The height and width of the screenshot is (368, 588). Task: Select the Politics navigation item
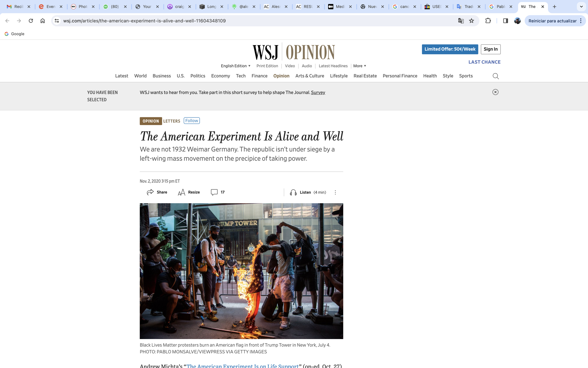[198, 76]
